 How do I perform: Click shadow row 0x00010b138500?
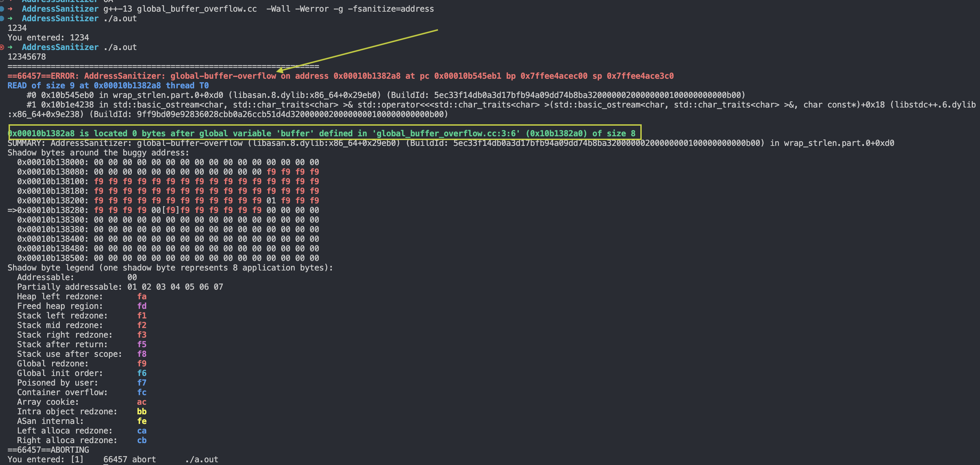pyautogui.click(x=168, y=258)
